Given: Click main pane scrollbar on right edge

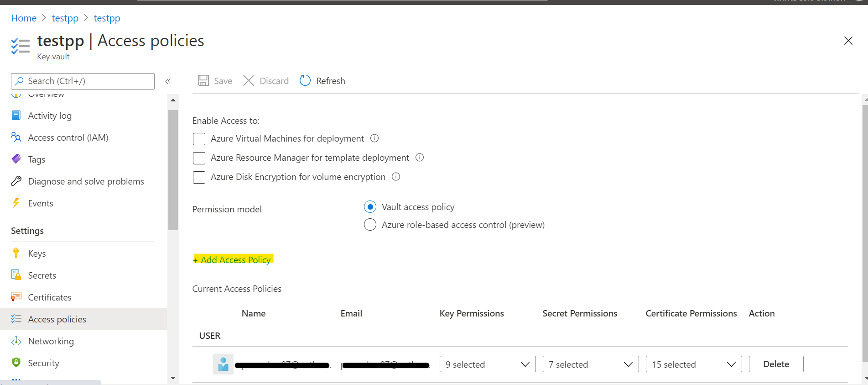Looking at the screenshot, I should 865,233.
